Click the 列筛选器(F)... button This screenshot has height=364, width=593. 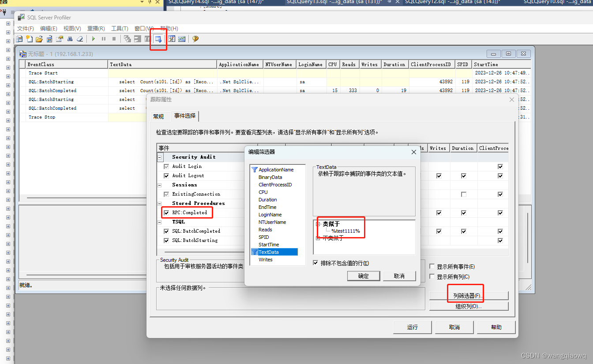point(469,296)
